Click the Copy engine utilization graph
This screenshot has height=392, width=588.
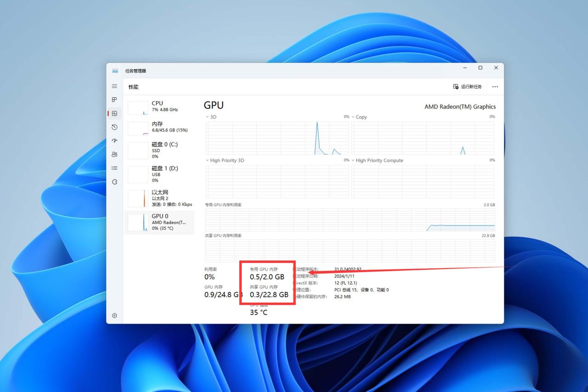tap(423, 138)
